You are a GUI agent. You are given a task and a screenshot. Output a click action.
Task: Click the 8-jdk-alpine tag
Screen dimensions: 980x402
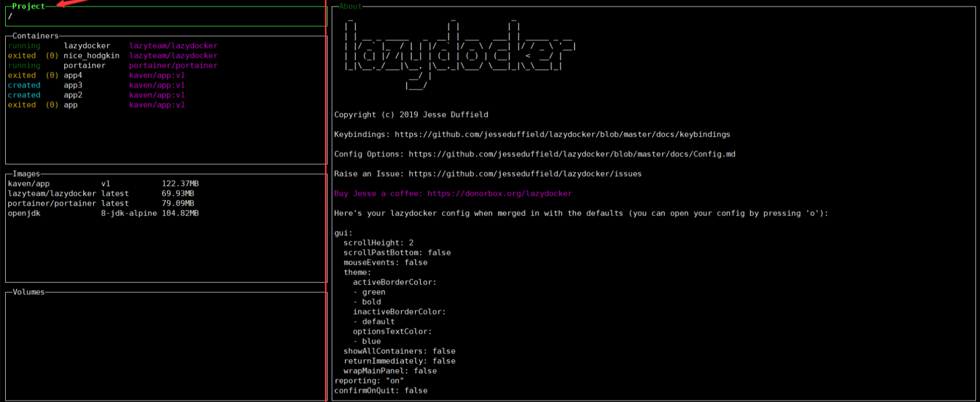point(129,214)
